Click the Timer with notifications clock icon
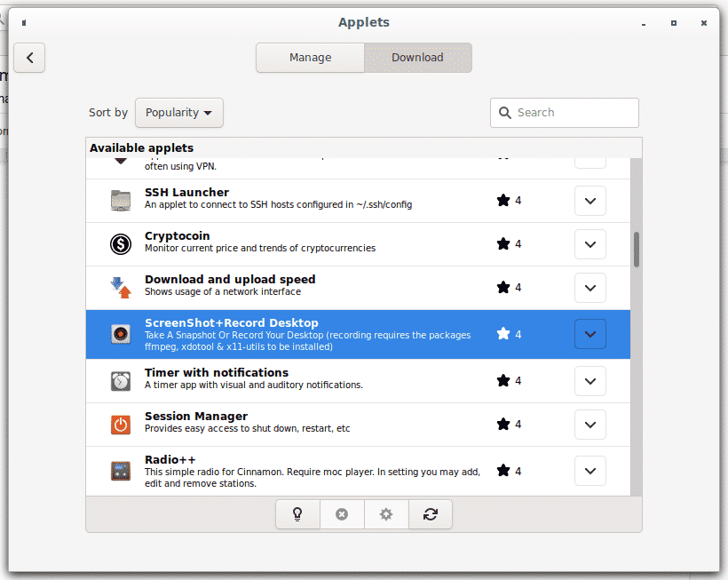 (121, 380)
